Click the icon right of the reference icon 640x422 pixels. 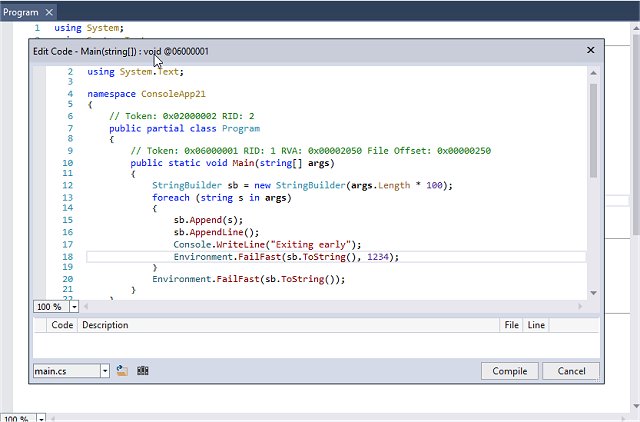143,371
